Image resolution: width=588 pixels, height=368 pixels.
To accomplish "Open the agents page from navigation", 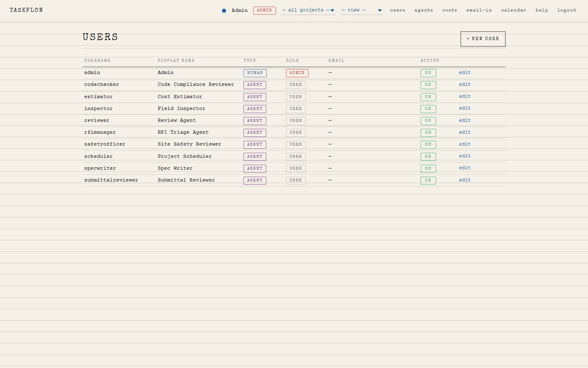I will (x=423, y=10).
